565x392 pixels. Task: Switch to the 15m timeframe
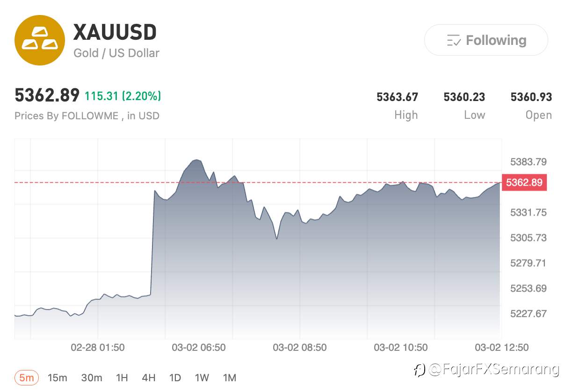coord(58,377)
